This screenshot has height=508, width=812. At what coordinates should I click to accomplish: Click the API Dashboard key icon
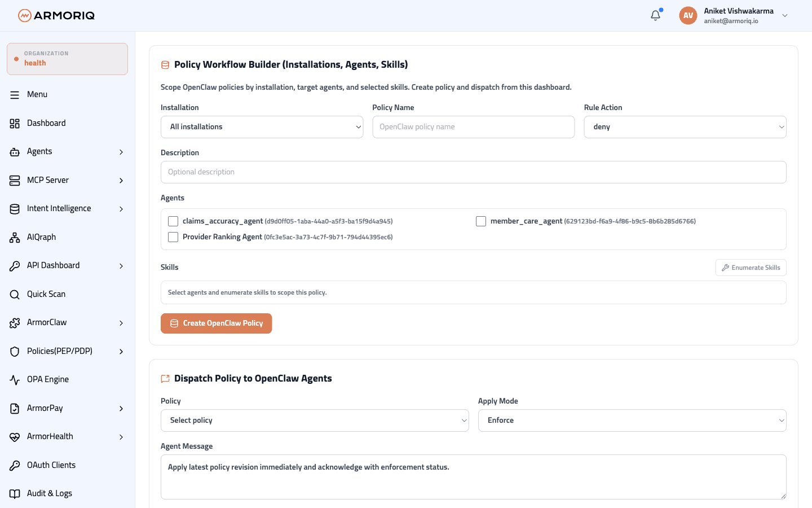point(15,266)
